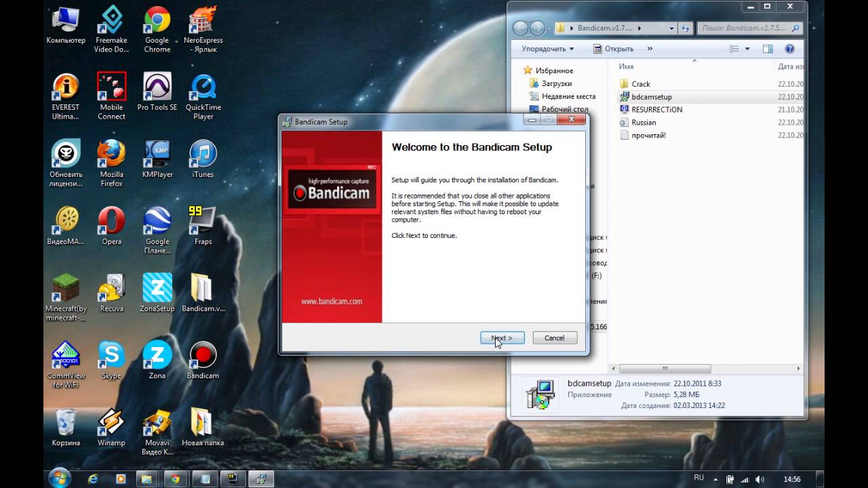Image resolution: width=868 pixels, height=488 pixels.
Task: Expand Explorer toolbar overflow chevron
Action: (x=650, y=49)
